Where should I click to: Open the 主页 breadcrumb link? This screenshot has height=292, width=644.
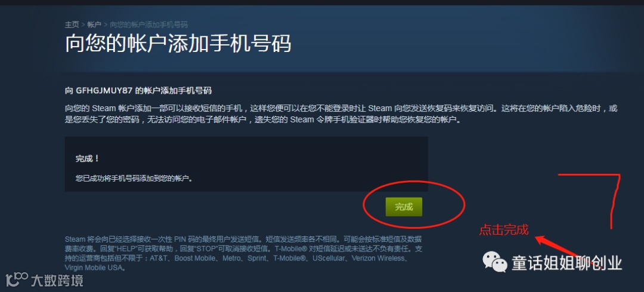(72, 24)
